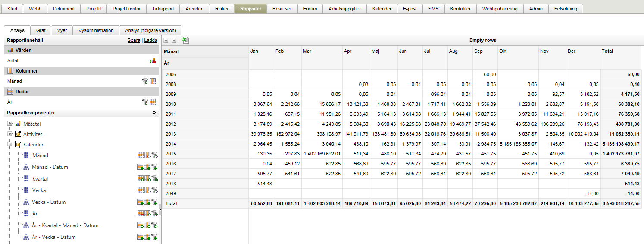Screen dimensions: 644x244
Task: Add filter for År component
Action: (x=154, y=213)
